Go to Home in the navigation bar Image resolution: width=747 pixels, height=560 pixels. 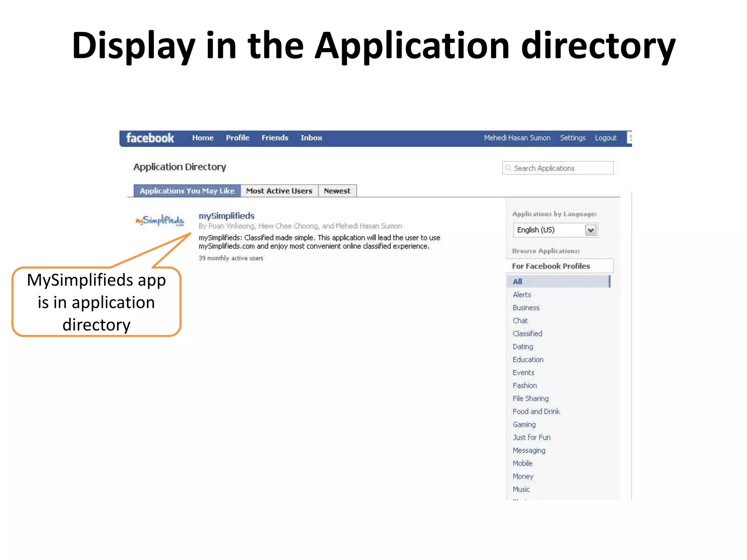pyautogui.click(x=203, y=138)
